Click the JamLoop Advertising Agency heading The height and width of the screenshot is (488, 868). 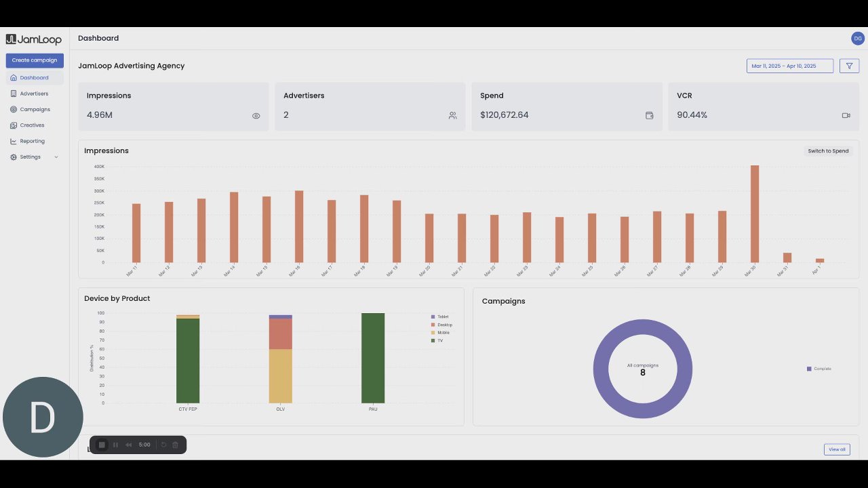[132, 66]
